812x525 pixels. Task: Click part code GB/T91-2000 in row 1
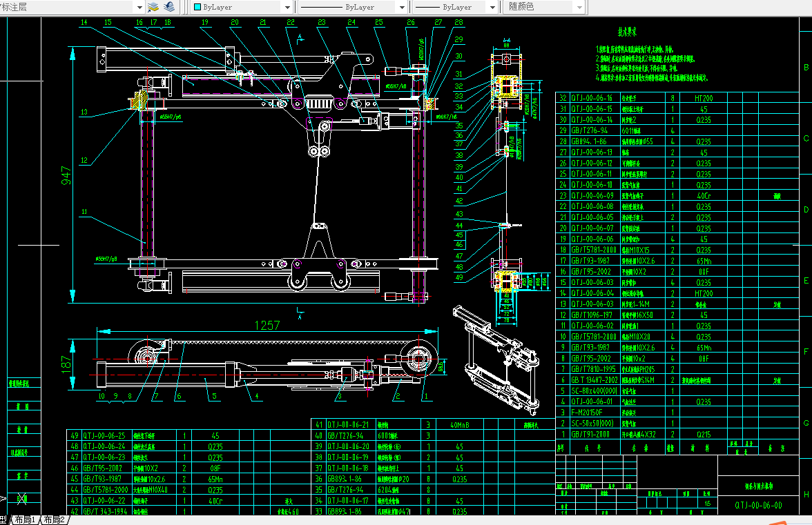pyautogui.click(x=590, y=435)
